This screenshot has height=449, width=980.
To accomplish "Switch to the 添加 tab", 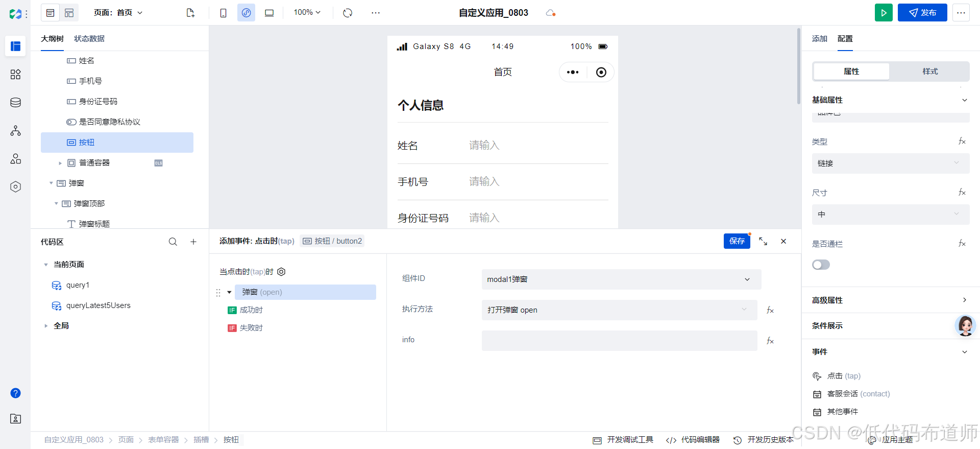I will pyautogui.click(x=820, y=39).
